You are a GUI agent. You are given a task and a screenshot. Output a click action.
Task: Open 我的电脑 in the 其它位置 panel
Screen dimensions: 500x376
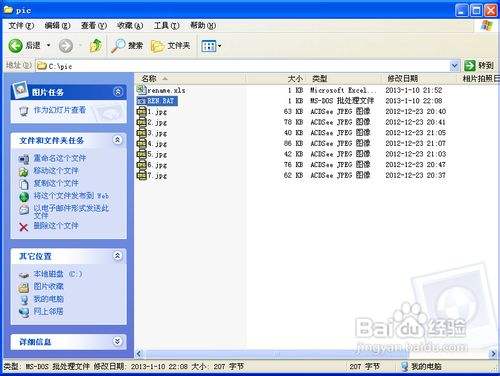pyautogui.click(x=48, y=299)
